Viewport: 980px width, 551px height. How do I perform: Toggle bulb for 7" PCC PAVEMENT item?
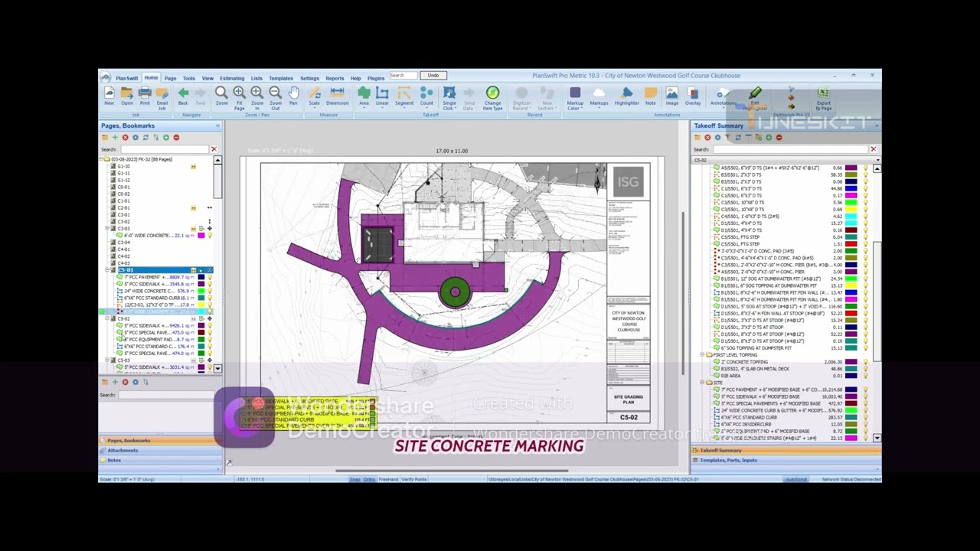pyautogui.click(x=210, y=277)
